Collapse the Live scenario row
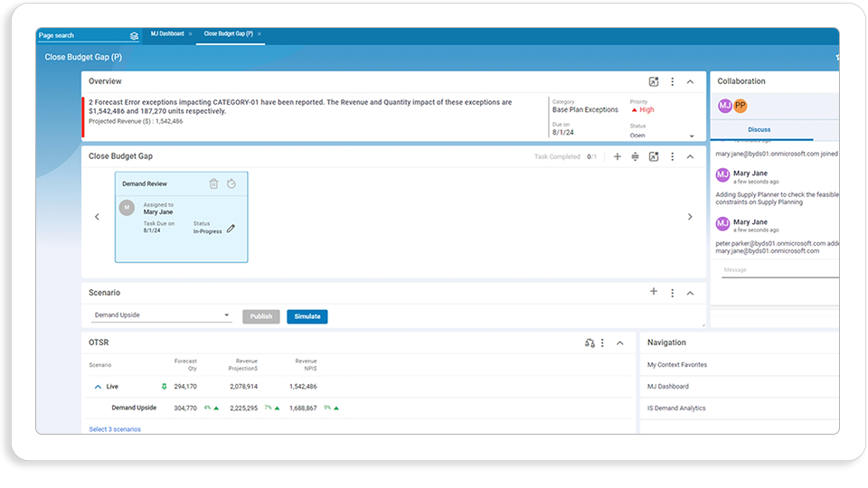The image size is (868, 488). click(x=98, y=387)
